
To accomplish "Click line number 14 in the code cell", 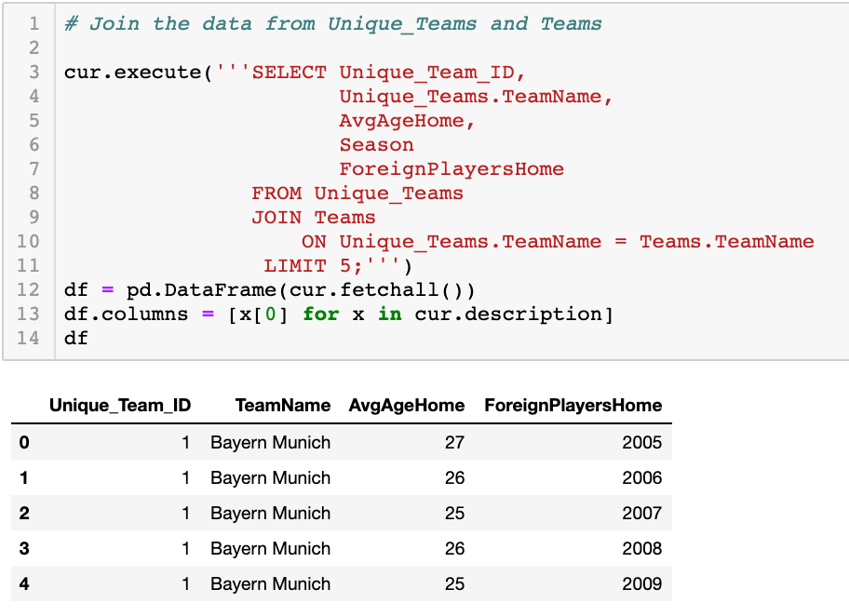I will pos(34,338).
